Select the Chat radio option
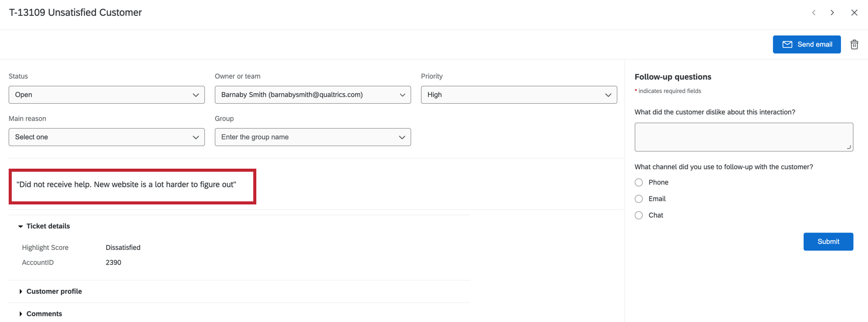Viewport: 868px width, 322px height. pos(639,215)
